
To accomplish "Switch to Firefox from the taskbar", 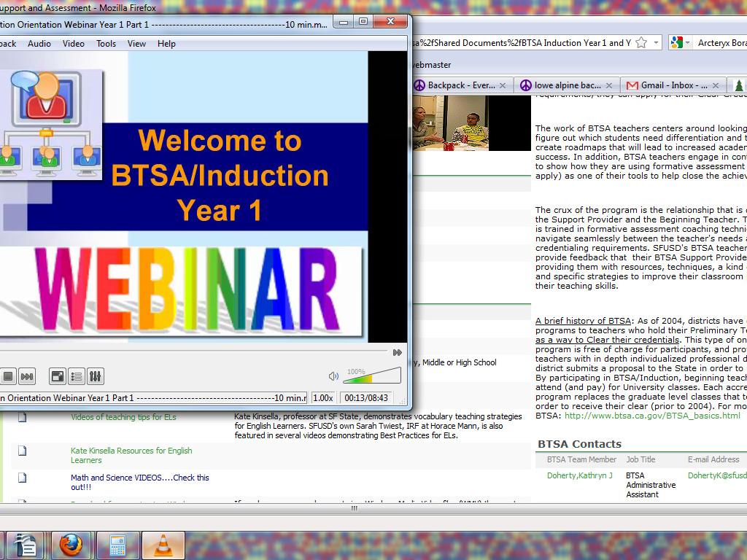I will [71, 545].
